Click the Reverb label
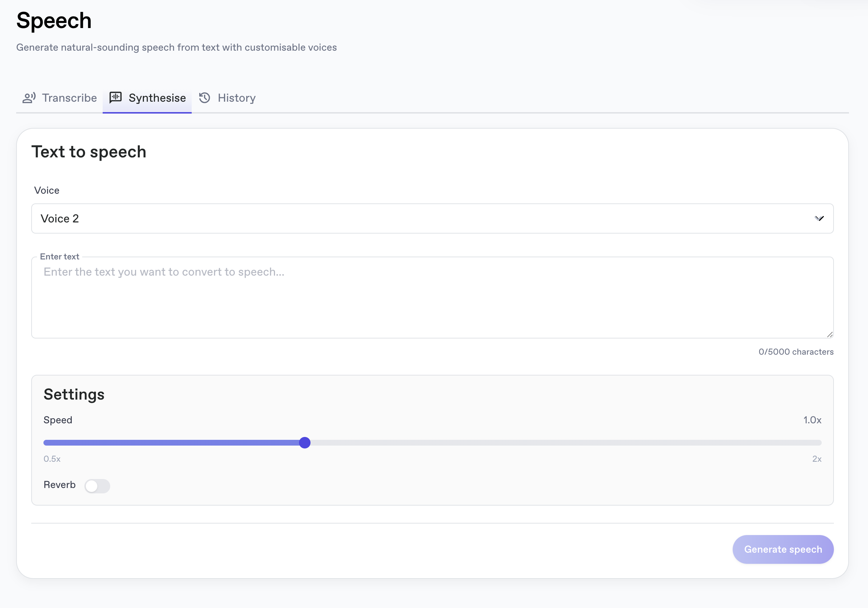 pos(59,485)
